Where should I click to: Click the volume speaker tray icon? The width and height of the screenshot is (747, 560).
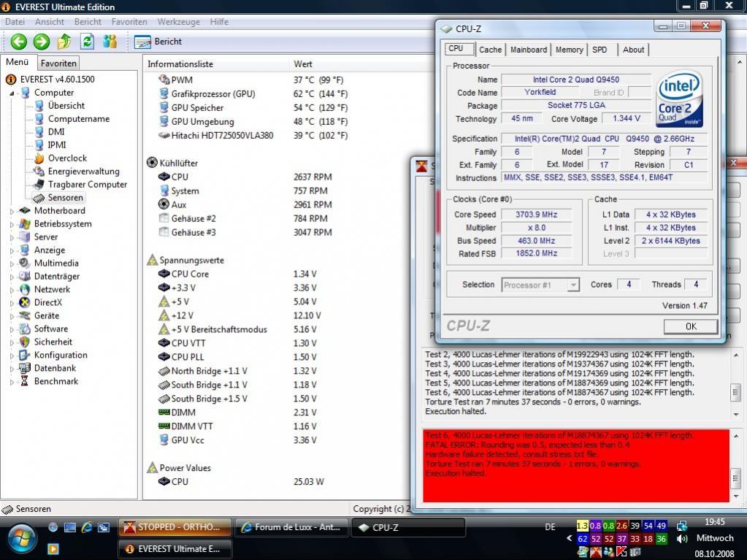click(x=682, y=539)
